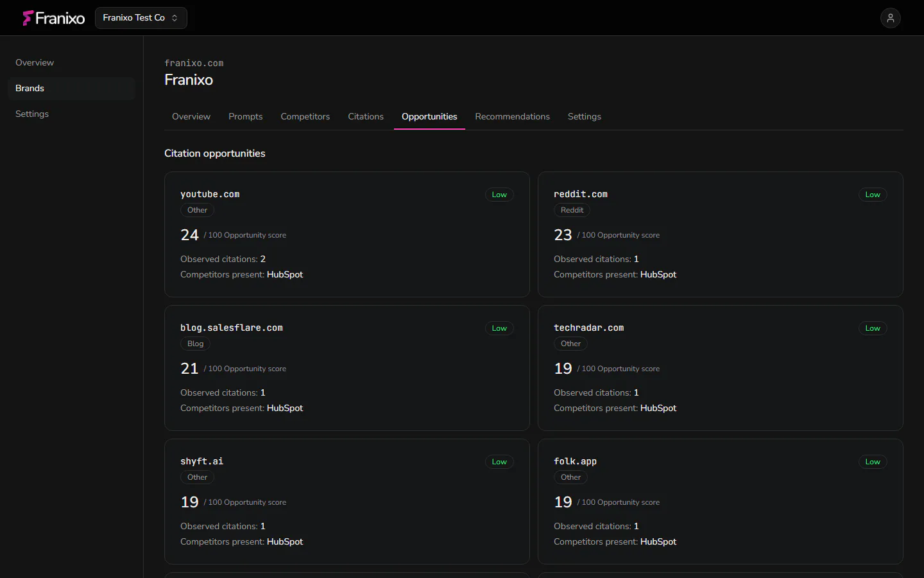Open the user account menu

891,18
